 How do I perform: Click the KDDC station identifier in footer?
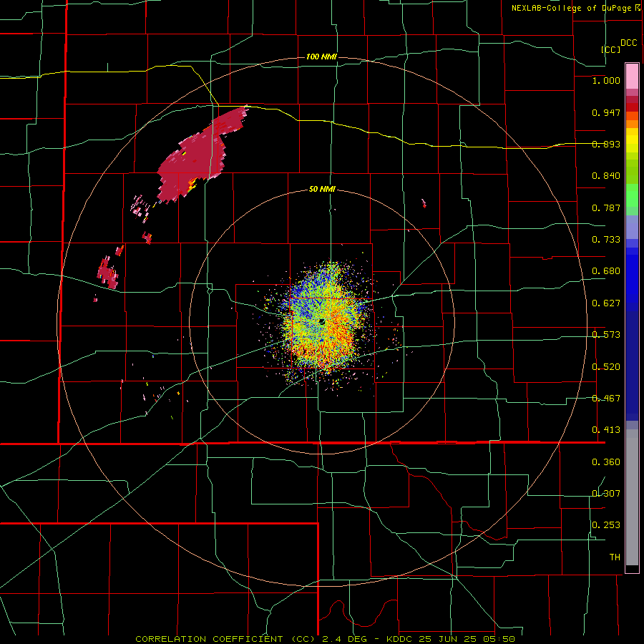tap(401, 639)
